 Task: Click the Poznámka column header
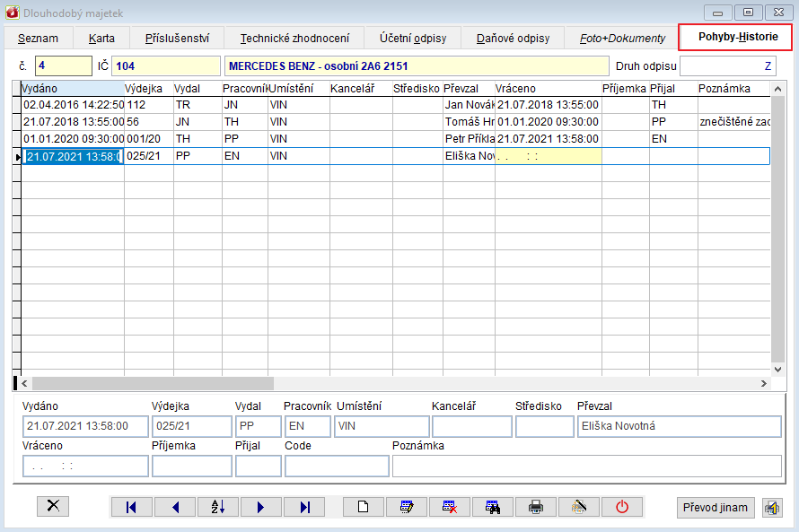pyautogui.click(x=733, y=89)
